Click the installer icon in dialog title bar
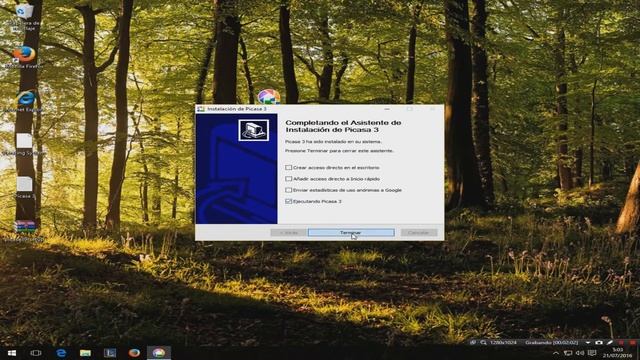 point(200,109)
